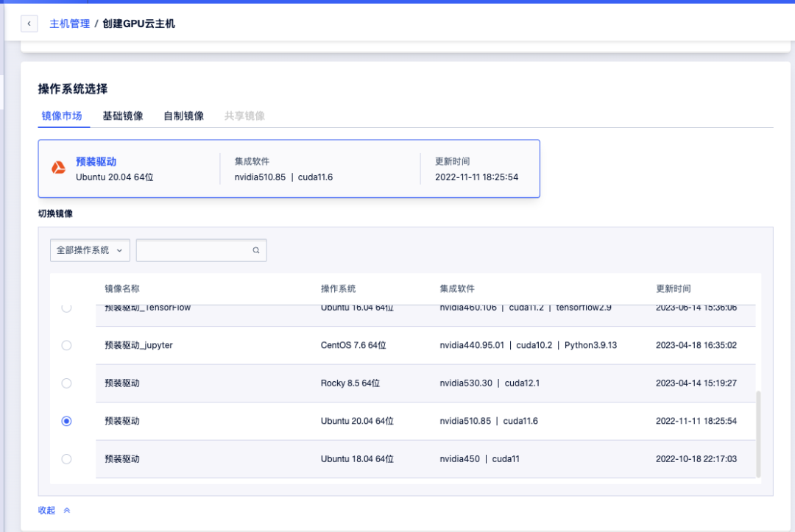The image size is (795, 532).
Task: Click the 2022-11-11 18:25:54 time in the selected card
Action: (476, 177)
